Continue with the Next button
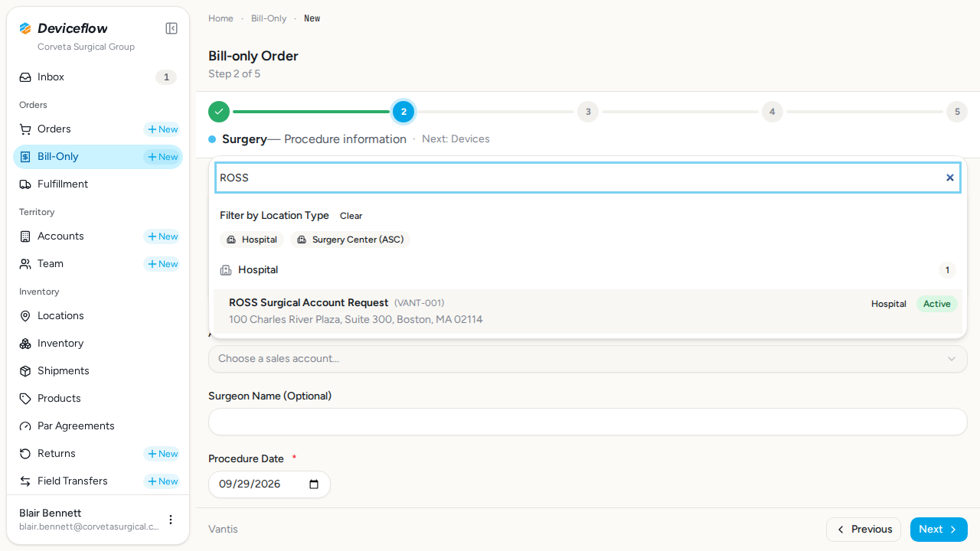 [939, 530]
